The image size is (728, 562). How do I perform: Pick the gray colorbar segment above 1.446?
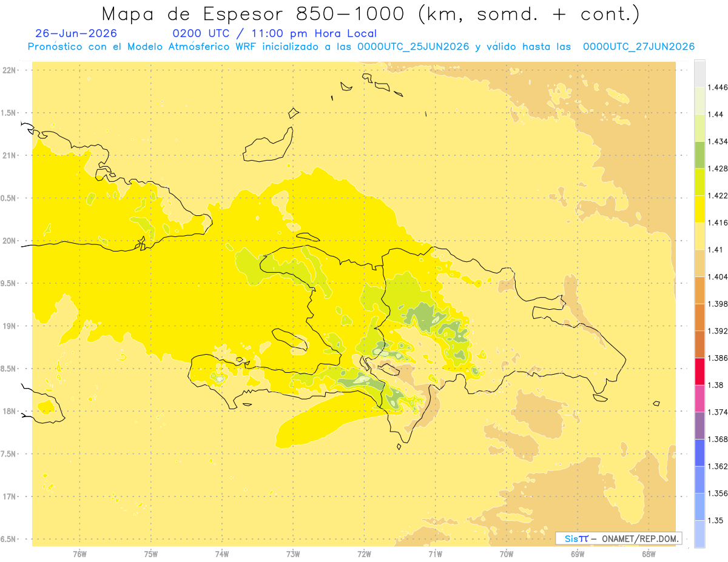click(x=699, y=73)
